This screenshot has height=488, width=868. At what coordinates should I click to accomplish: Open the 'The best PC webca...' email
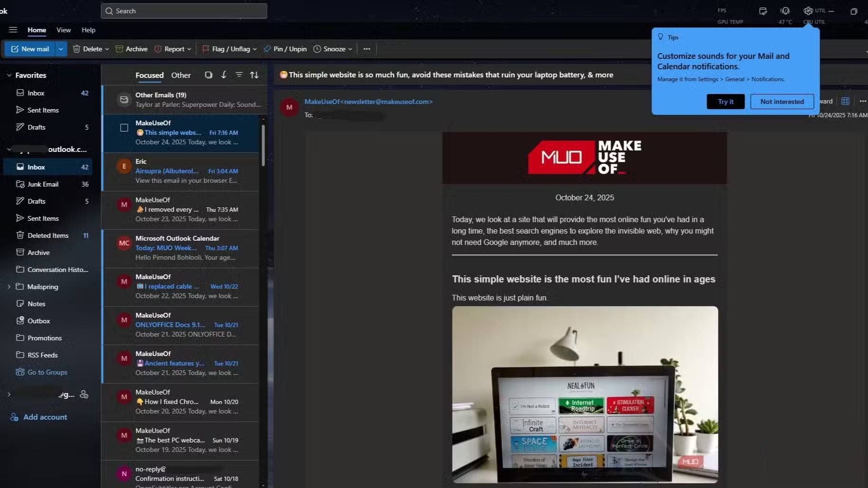181,441
